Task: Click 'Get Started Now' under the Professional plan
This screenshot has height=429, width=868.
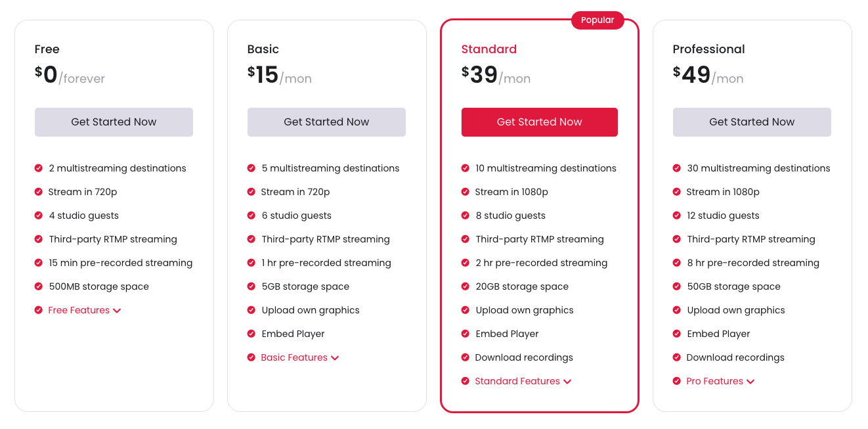Action: [752, 122]
